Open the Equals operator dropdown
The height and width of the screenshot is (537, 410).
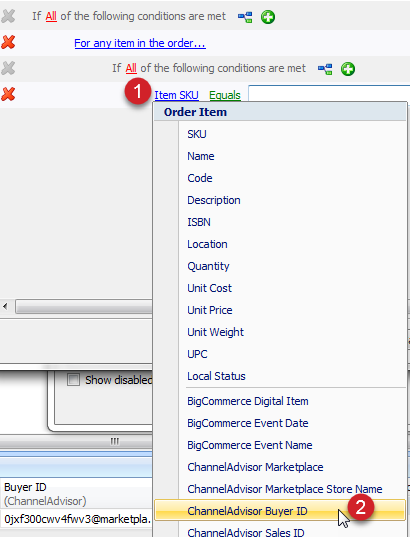coord(225,95)
